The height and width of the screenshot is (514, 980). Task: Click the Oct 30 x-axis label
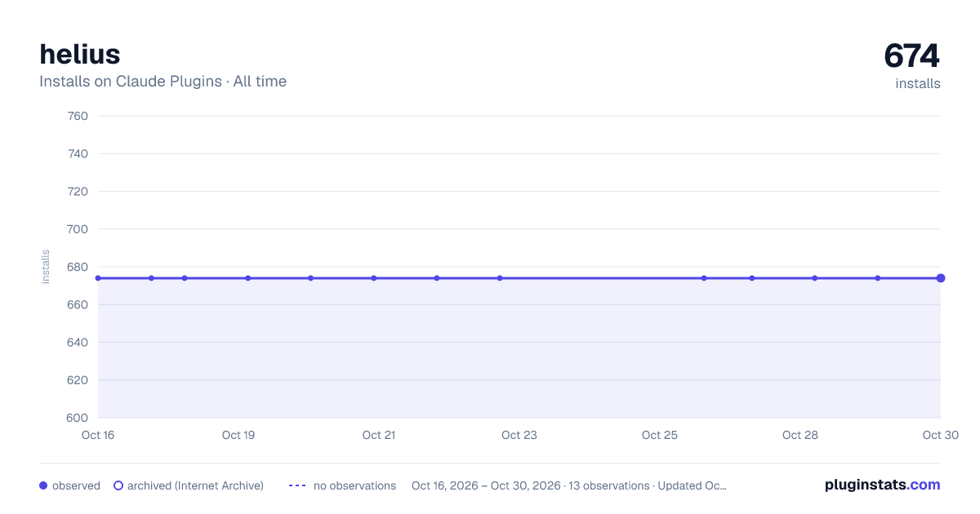(x=941, y=435)
